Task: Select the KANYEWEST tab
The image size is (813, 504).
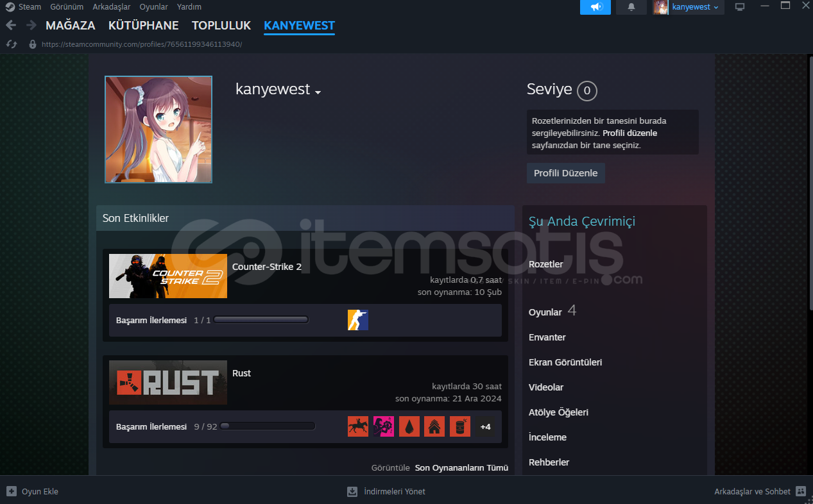Action: pyautogui.click(x=299, y=26)
